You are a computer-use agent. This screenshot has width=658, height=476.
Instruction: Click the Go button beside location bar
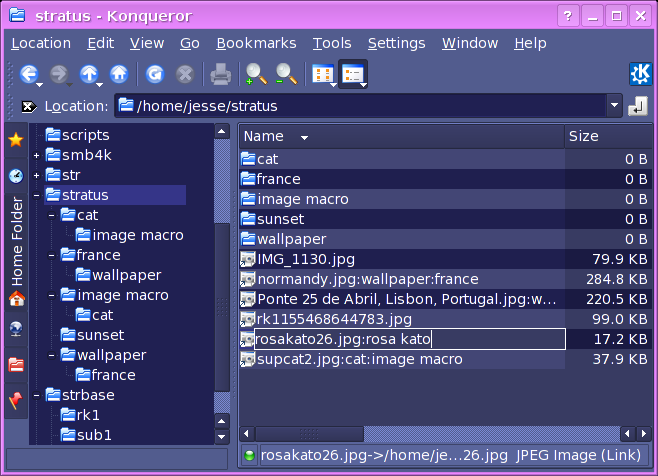637,106
